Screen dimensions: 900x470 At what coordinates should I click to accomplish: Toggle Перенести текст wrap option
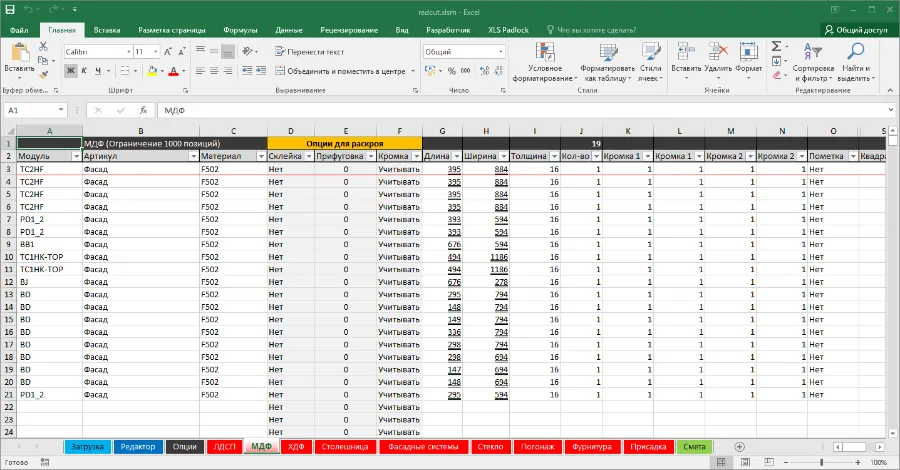point(308,51)
